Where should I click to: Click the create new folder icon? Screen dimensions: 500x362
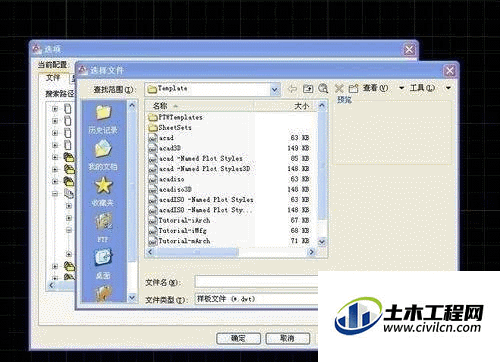(353, 88)
